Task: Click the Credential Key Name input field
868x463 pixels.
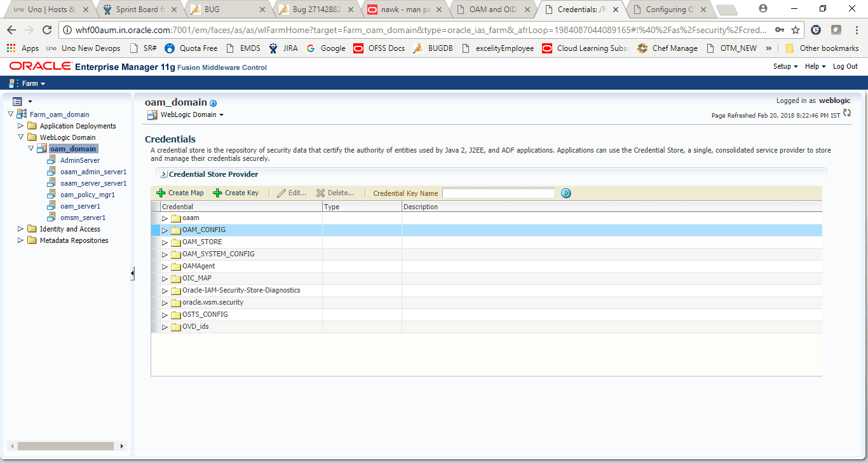Action: coord(499,193)
